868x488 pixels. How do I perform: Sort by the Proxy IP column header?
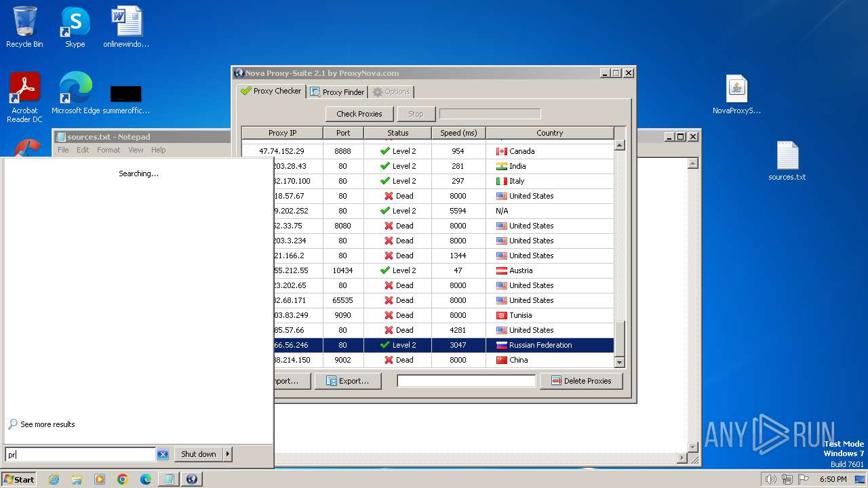[283, 133]
